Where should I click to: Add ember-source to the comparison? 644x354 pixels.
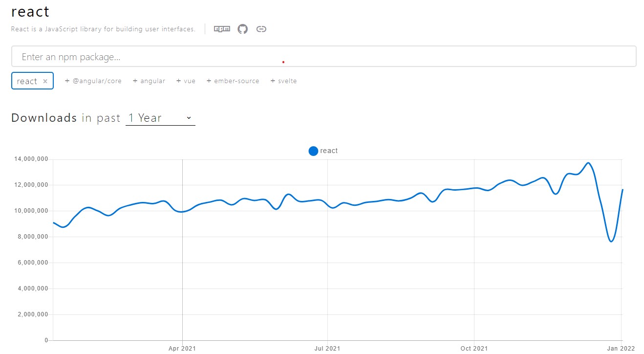pyautogui.click(x=233, y=81)
